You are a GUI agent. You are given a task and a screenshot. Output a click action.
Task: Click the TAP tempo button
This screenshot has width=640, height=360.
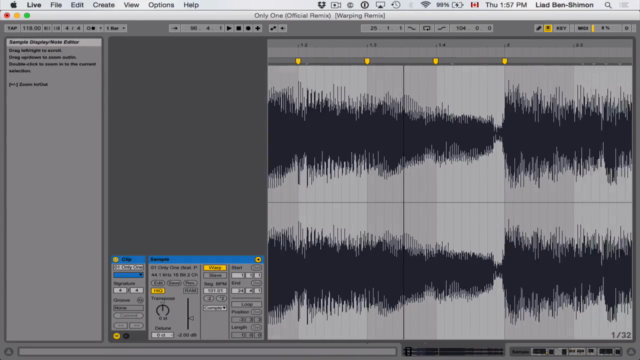(12, 28)
